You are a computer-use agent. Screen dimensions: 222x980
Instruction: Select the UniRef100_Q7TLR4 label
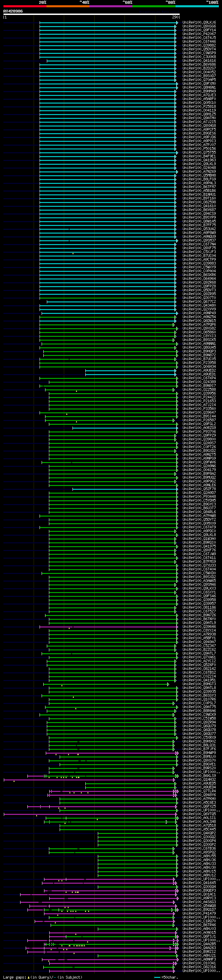pos(199,791)
